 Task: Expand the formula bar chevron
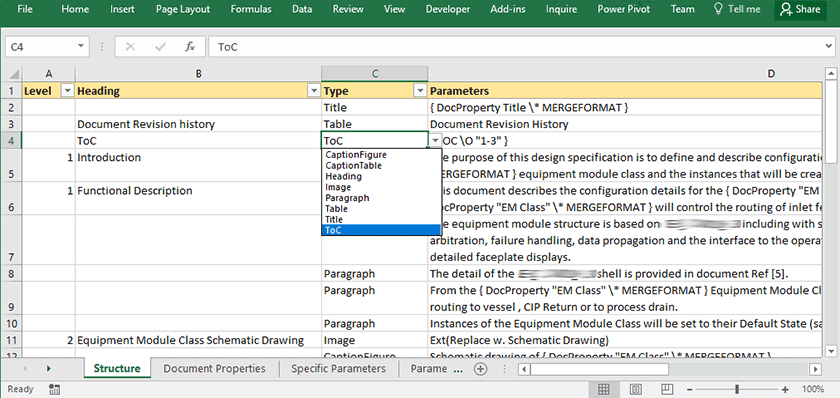click(829, 47)
